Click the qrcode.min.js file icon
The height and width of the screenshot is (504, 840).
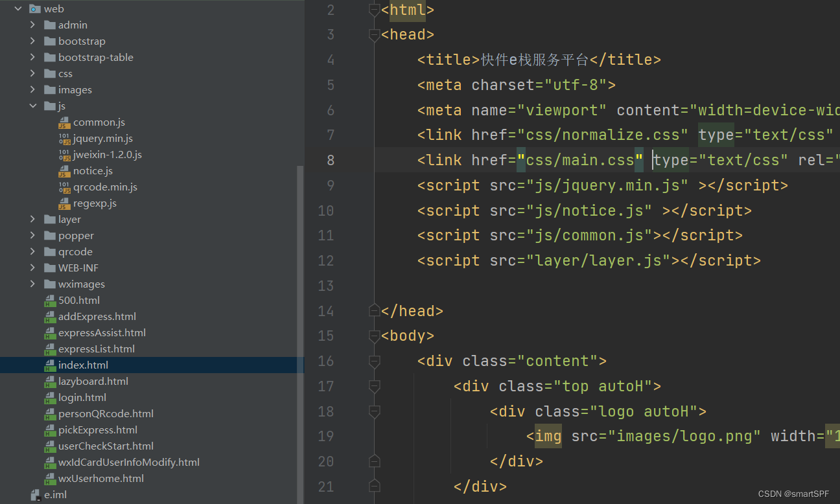[64, 187]
